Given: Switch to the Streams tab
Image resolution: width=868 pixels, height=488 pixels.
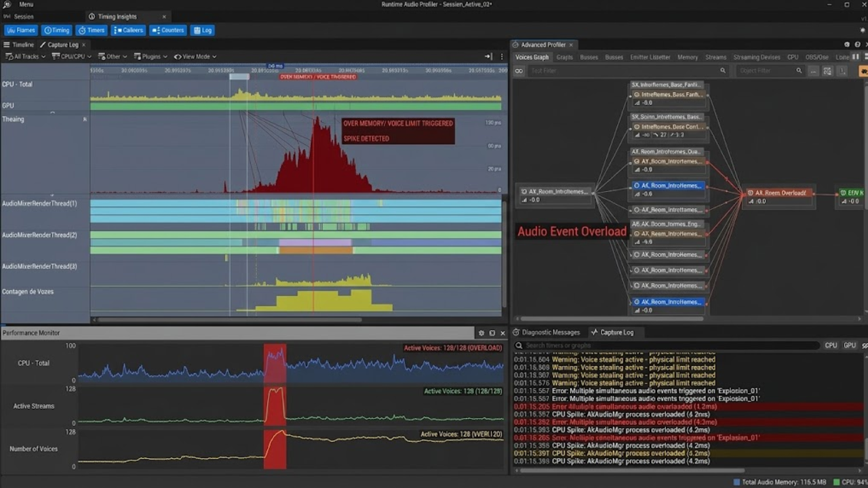Looking at the screenshot, I should pyautogui.click(x=716, y=58).
